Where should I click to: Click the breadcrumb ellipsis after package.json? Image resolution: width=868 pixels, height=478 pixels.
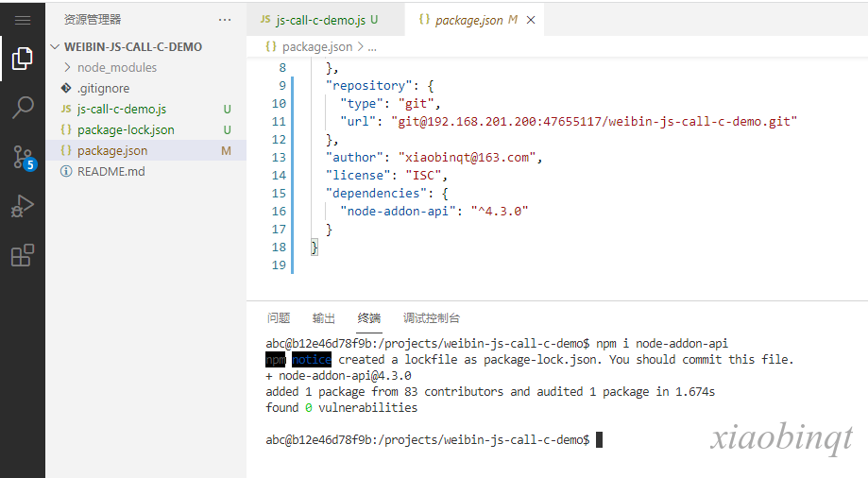click(372, 47)
